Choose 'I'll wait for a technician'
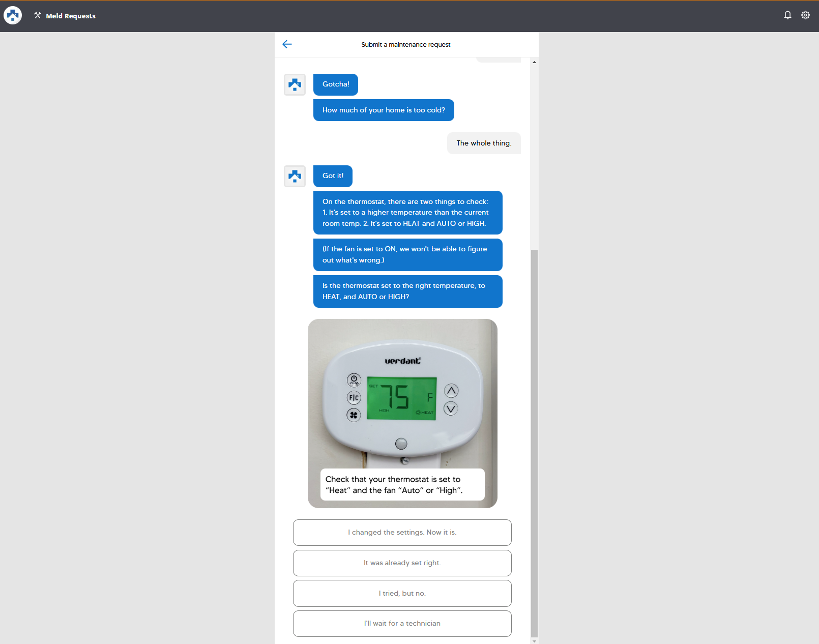Image resolution: width=819 pixels, height=644 pixels. [x=402, y=624]
